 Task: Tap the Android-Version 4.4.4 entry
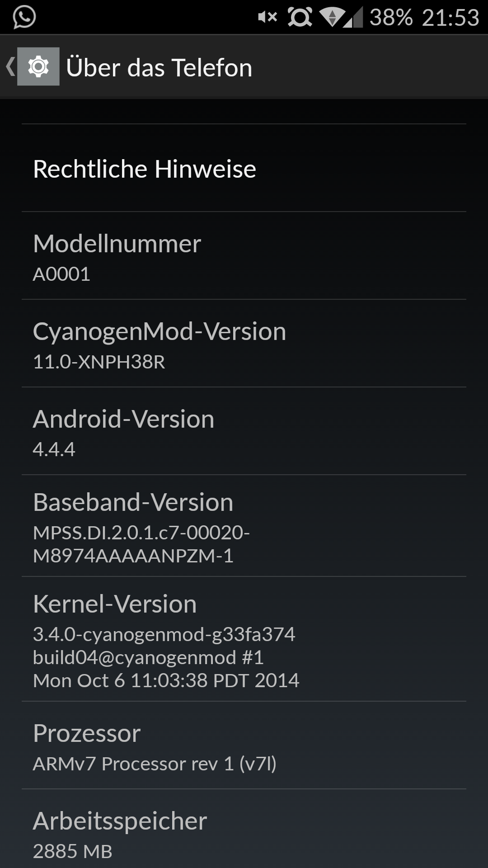244,431
